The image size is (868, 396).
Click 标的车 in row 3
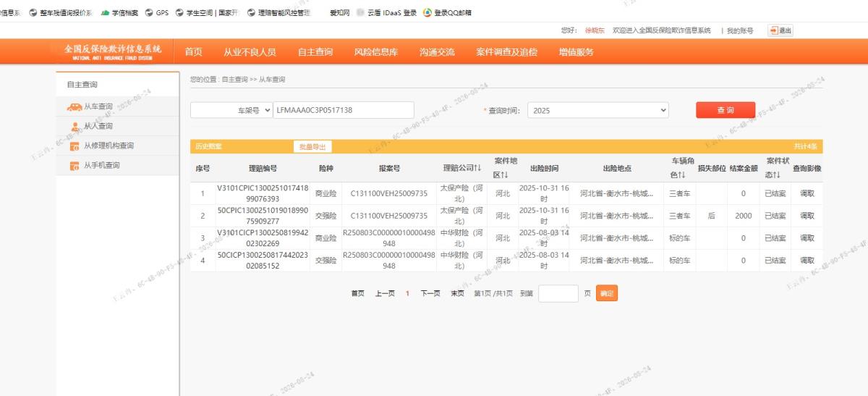click(680, 237)
